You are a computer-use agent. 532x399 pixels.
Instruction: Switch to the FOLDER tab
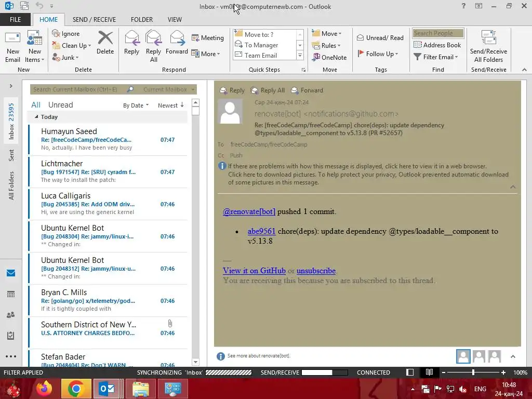point(142,19)
